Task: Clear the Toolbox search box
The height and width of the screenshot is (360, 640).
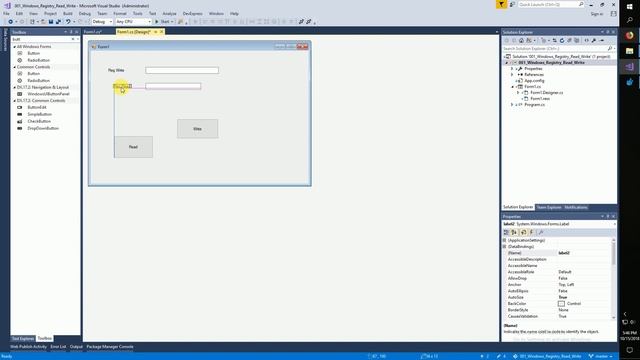Action: [x=73, y=39]
